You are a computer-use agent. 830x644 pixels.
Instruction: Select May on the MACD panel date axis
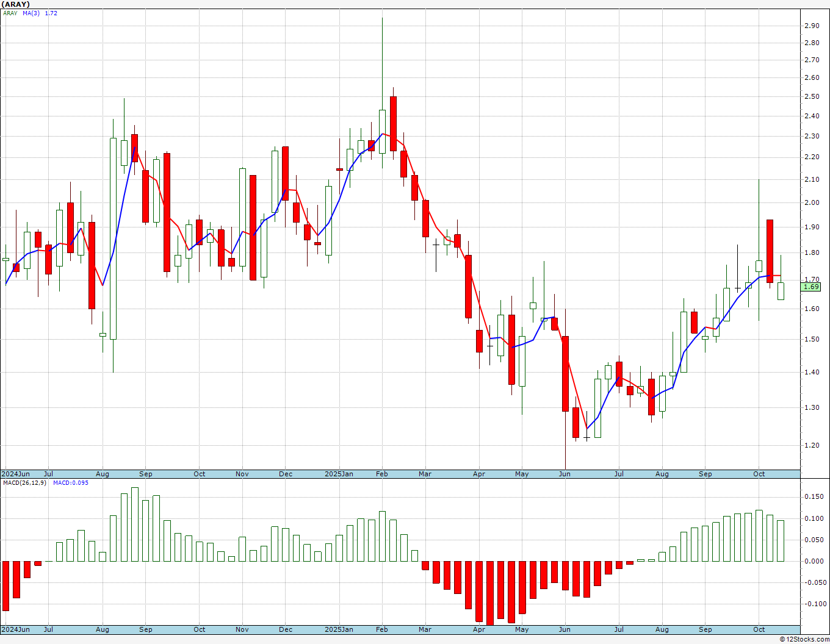click(522, 629)
